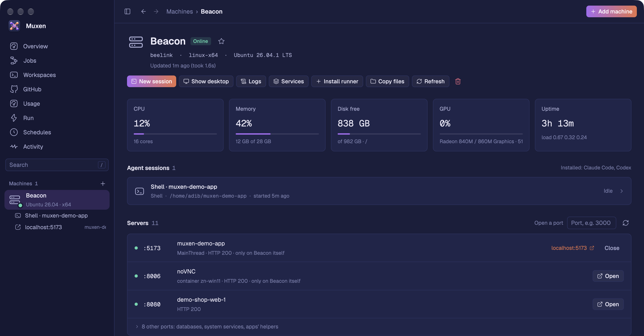Select the Beacon machine in the sidebar

tap(57, 200)
